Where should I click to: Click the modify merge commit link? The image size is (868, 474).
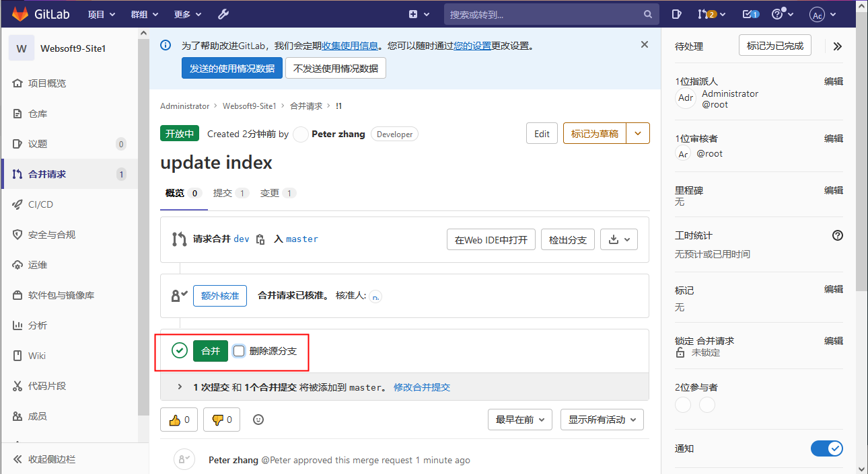click(x=422, y=387)
